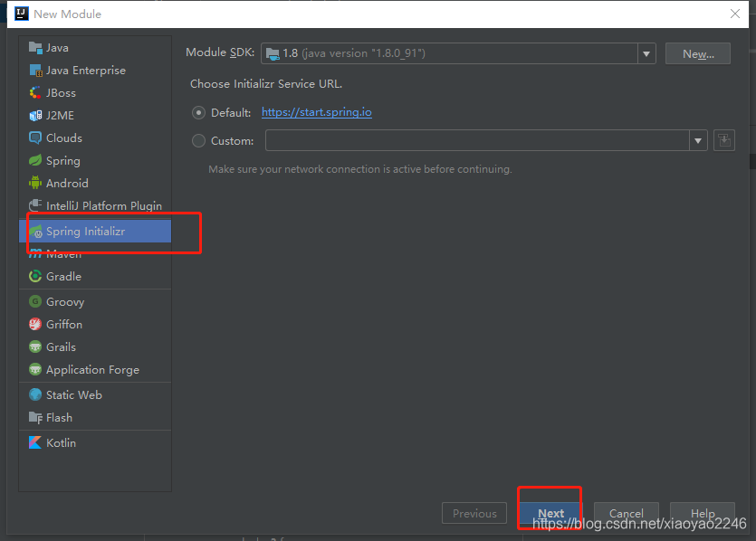Viewport: 756px width, 541px height.
Task: Choose Kotlin module type
Action: point(95,442)
